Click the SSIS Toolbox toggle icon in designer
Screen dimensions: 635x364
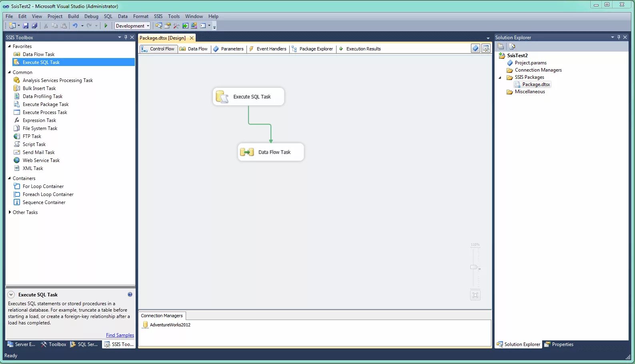(x=486, y=48)
